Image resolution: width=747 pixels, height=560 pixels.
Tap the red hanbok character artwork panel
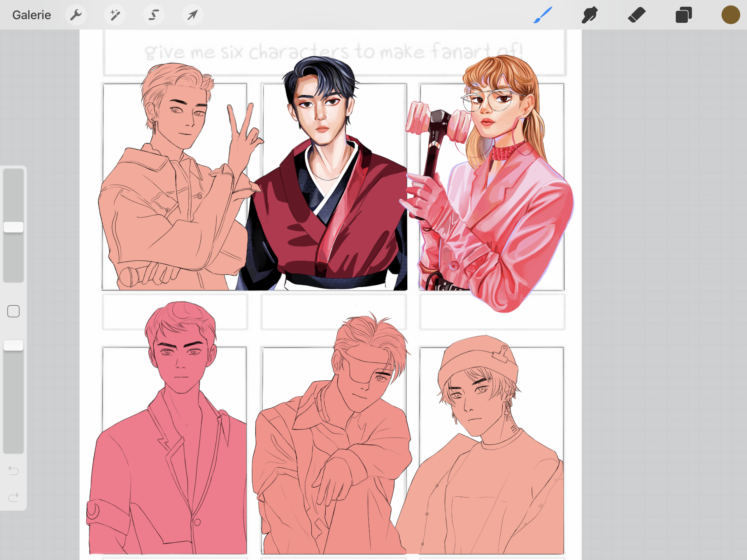[335, 187]
